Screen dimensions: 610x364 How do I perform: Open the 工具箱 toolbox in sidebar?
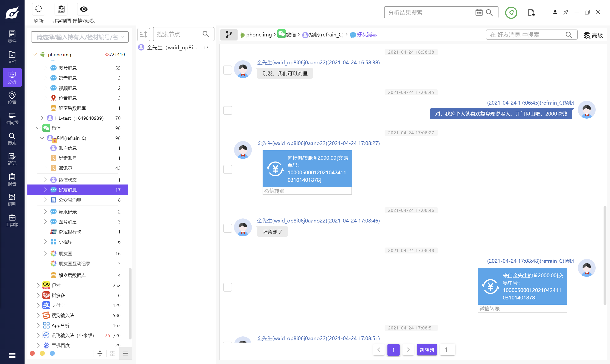12,220
